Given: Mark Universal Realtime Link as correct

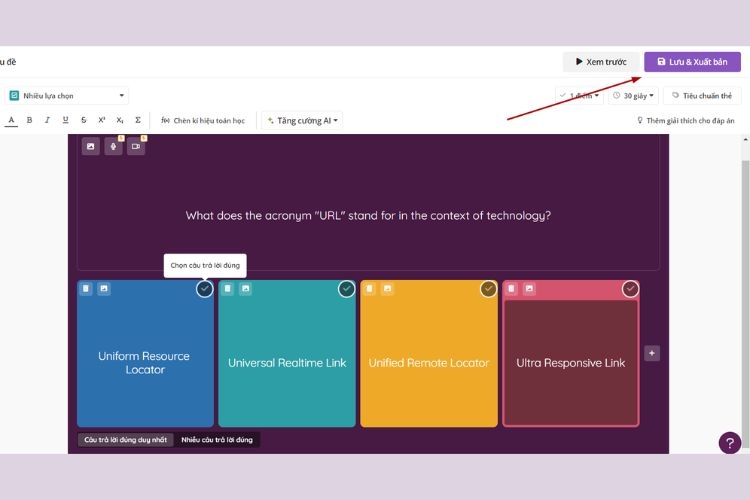Looking at the screenshot, I should click(346, 289).
